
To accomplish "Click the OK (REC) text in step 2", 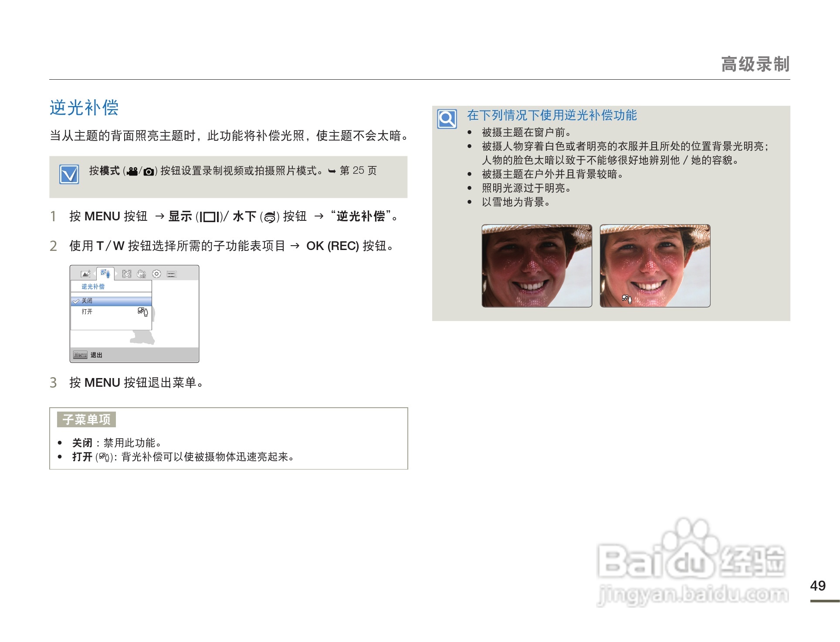I will [x=332, y=246].
